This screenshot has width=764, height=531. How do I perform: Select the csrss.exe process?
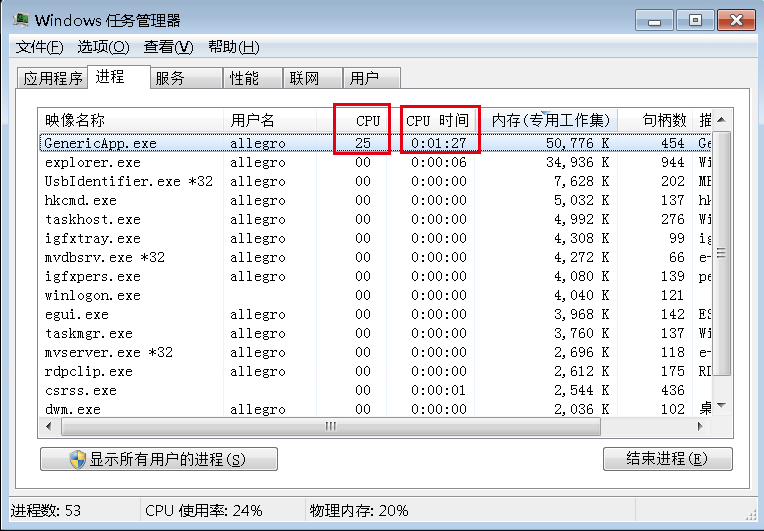coord(375,390)
